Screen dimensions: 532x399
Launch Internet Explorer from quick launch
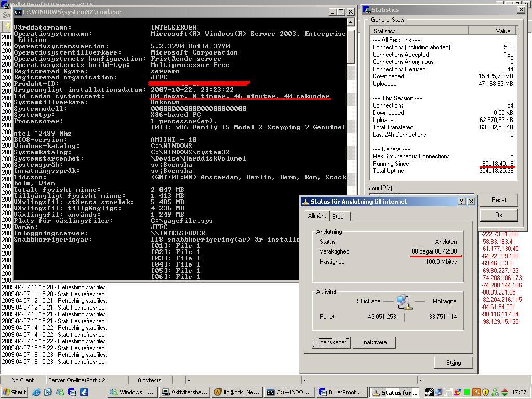pos(36,392)
